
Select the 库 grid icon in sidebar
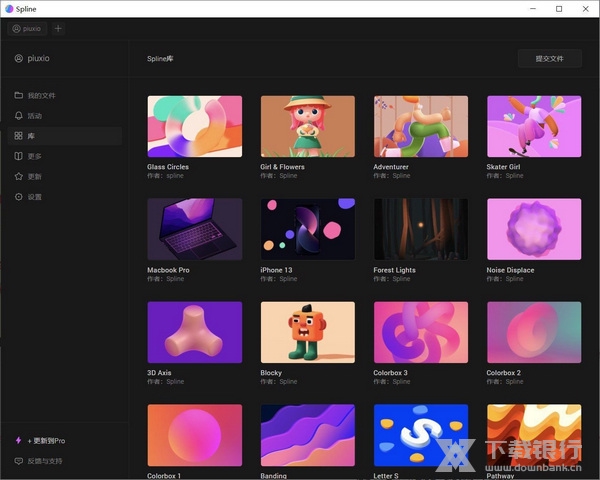tap(19, 136)
